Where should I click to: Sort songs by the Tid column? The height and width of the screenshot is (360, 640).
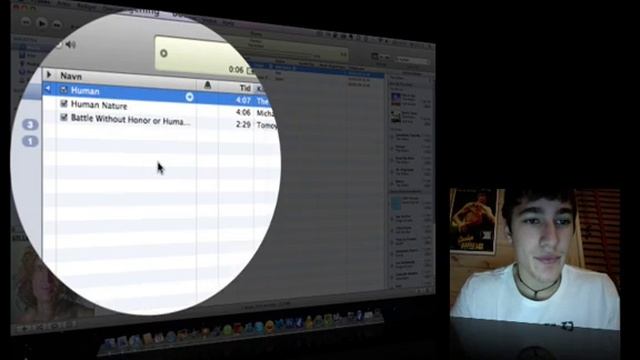[x=245, y=87]
